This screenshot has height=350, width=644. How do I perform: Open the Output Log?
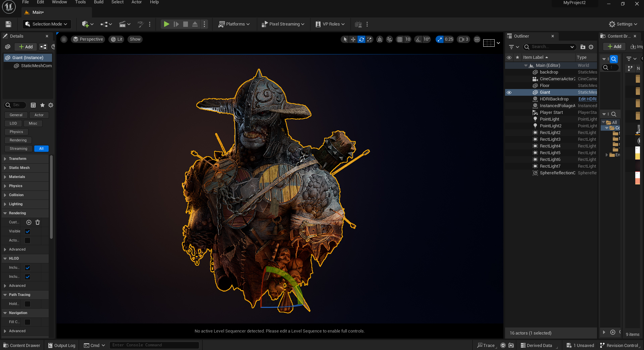(62, 345)
